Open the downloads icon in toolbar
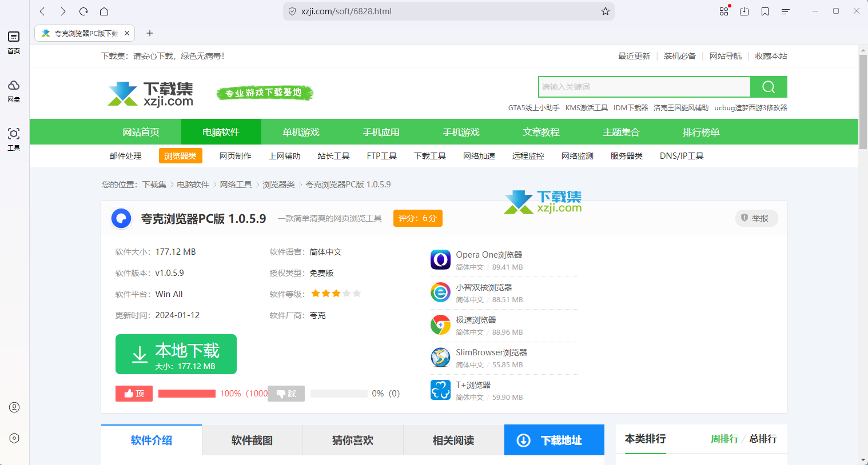The width and height of the screenshot is (868, 465). tap(744, 11)
